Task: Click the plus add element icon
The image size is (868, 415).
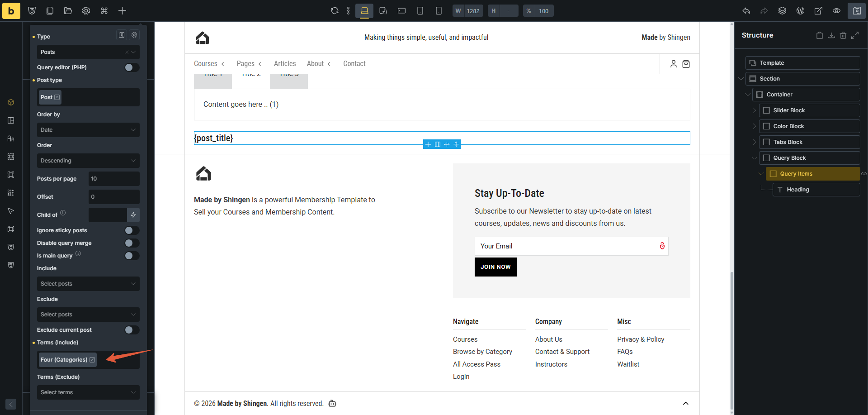Action: click(122, 11)
